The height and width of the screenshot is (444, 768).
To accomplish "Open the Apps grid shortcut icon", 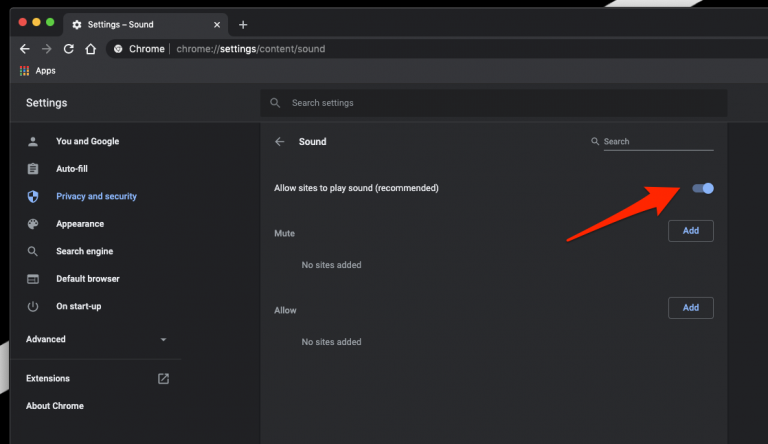I will coord(24,71).
